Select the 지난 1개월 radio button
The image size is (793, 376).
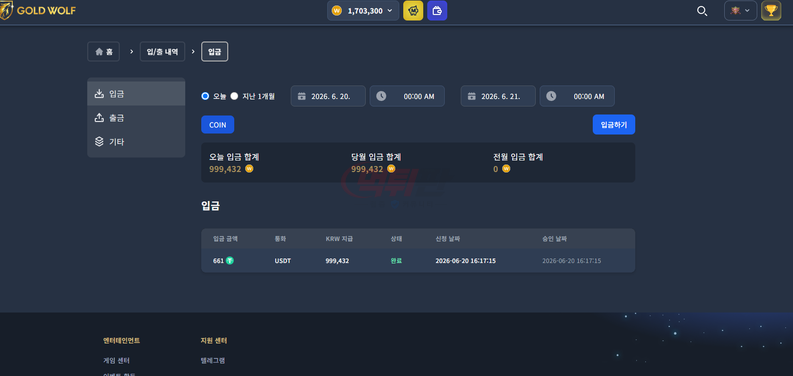click(x=234, y=96)
